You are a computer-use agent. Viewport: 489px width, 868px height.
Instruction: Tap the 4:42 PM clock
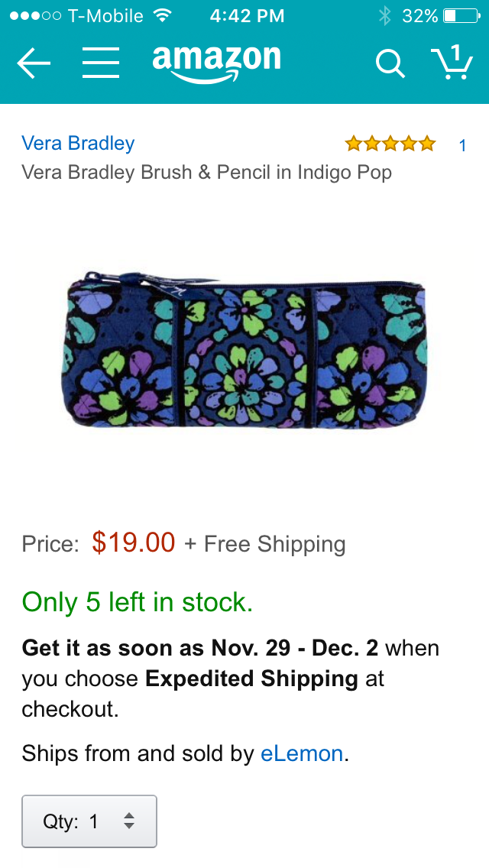(247, 16)
